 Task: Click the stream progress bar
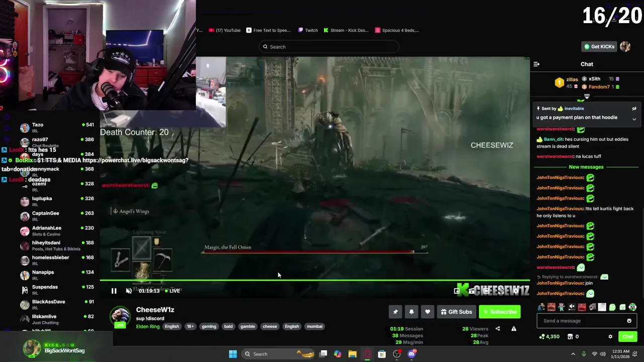pos(314,281)
